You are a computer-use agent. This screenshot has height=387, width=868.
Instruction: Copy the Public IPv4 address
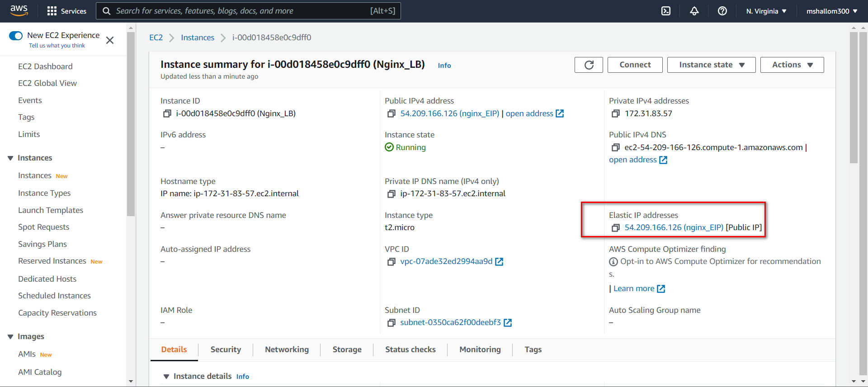click(x=391, y=113)
